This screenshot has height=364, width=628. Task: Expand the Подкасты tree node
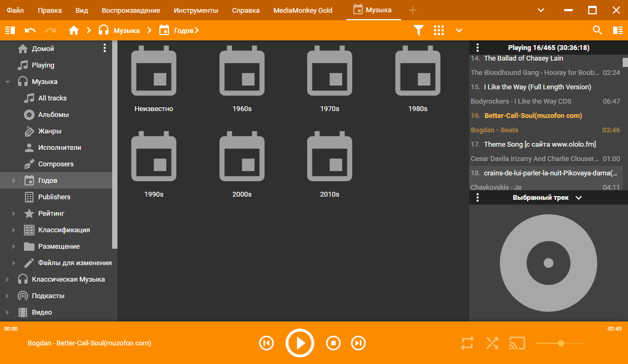[7, 295]
